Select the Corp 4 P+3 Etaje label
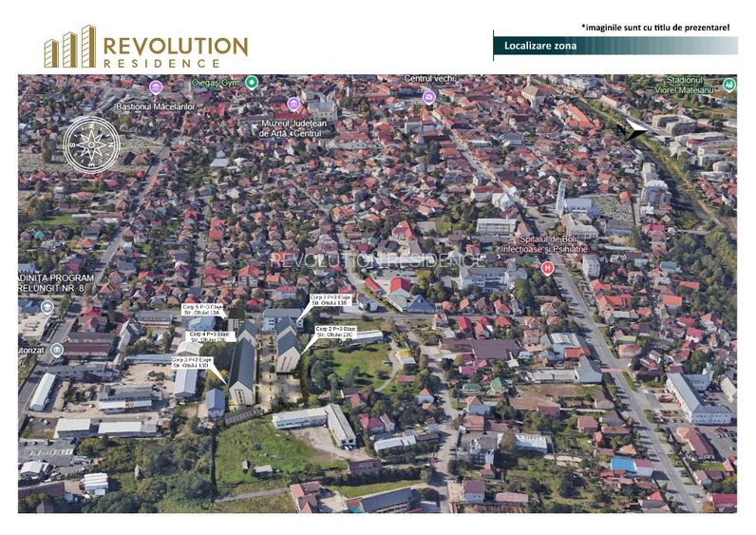This screenshot has height=535, width=756. tap(210, 336)
